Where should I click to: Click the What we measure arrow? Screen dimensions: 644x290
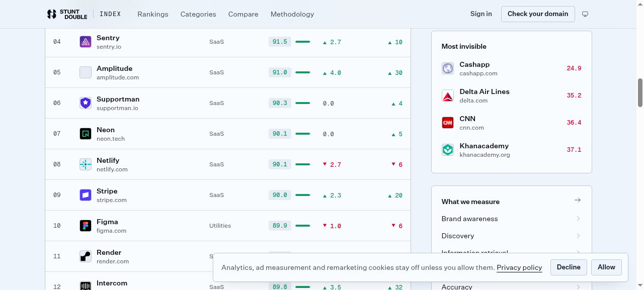tap(578, 200)
